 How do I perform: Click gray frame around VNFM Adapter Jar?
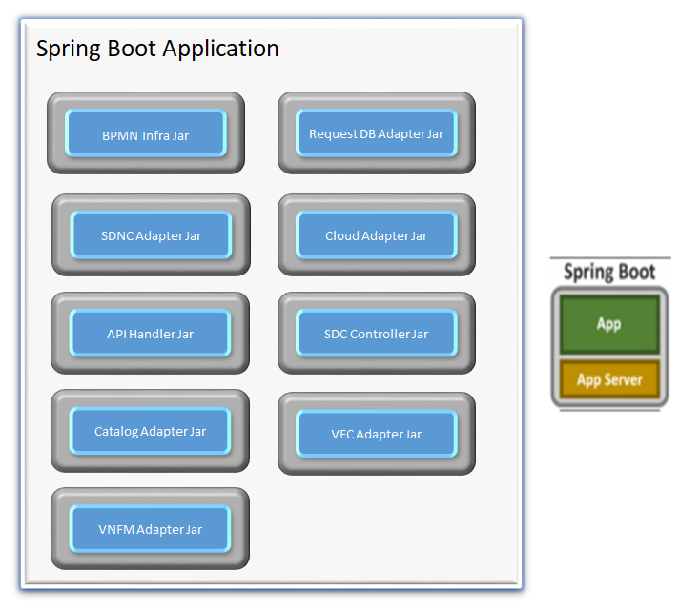click(x=150, y=561)
